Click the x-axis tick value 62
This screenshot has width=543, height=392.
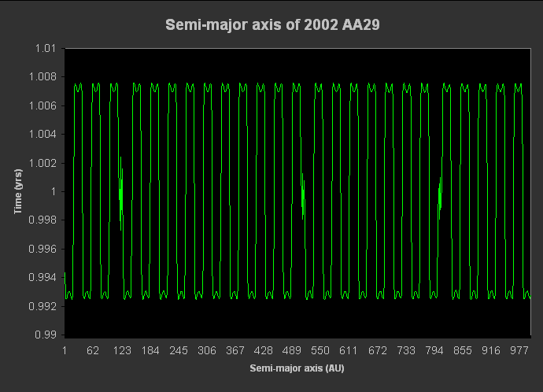(93, 351)
